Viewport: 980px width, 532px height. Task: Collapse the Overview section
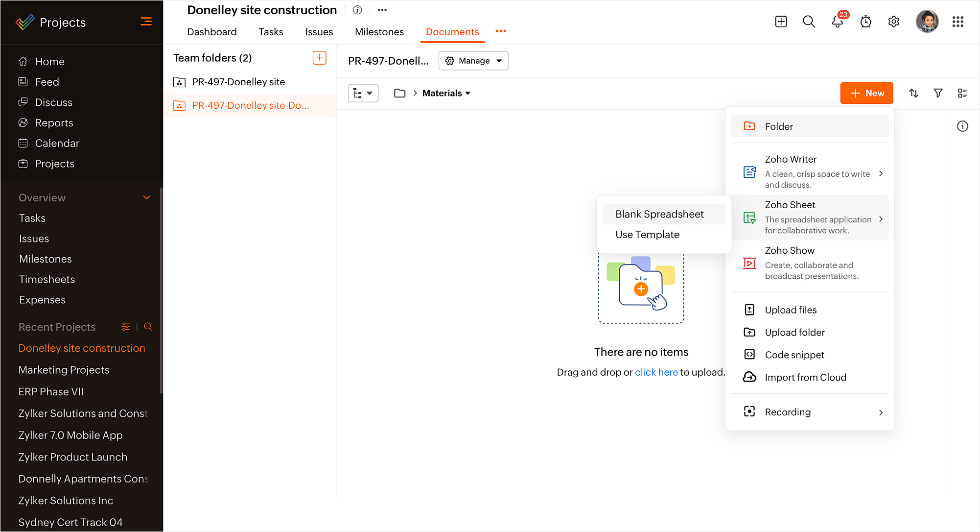tap(146, 197)
